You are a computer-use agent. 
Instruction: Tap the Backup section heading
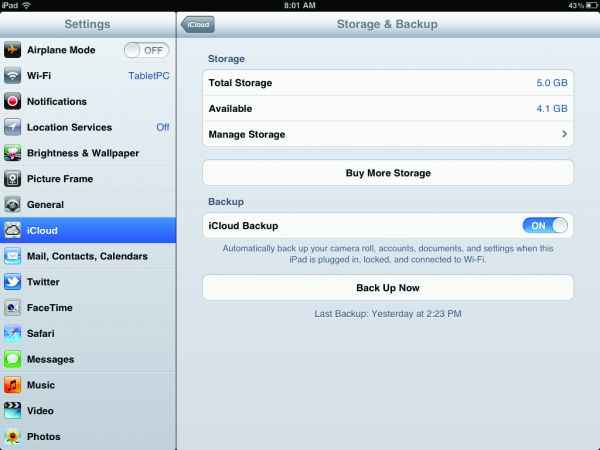click(x=226, y=202)
